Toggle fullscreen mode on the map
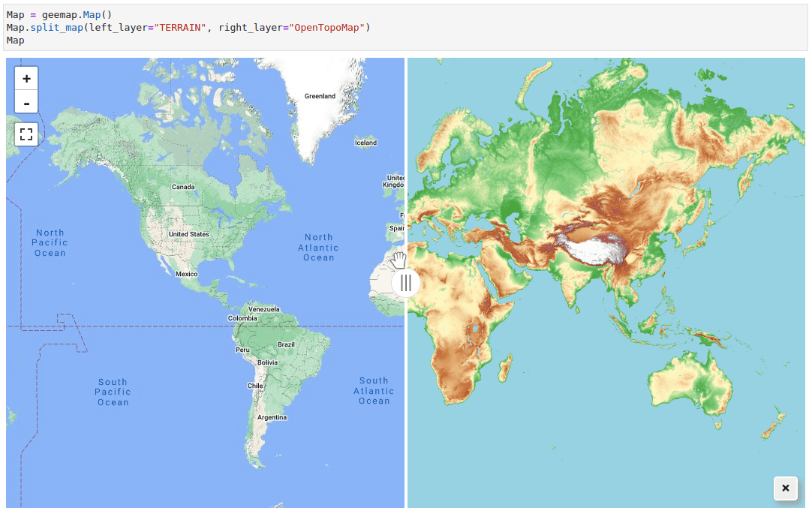This screenshot has width=812, height=517. pyautogui.click(x=26, y=134)
